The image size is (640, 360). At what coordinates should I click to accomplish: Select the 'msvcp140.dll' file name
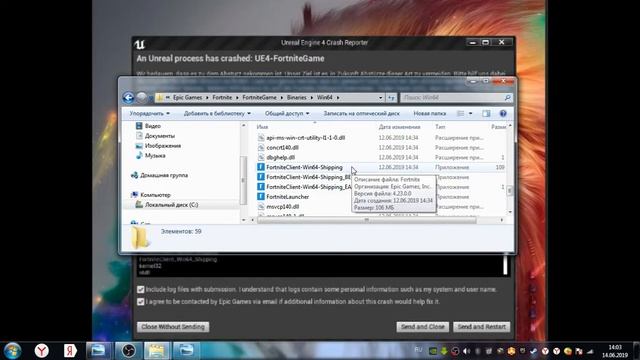click(x=282, y=207)
